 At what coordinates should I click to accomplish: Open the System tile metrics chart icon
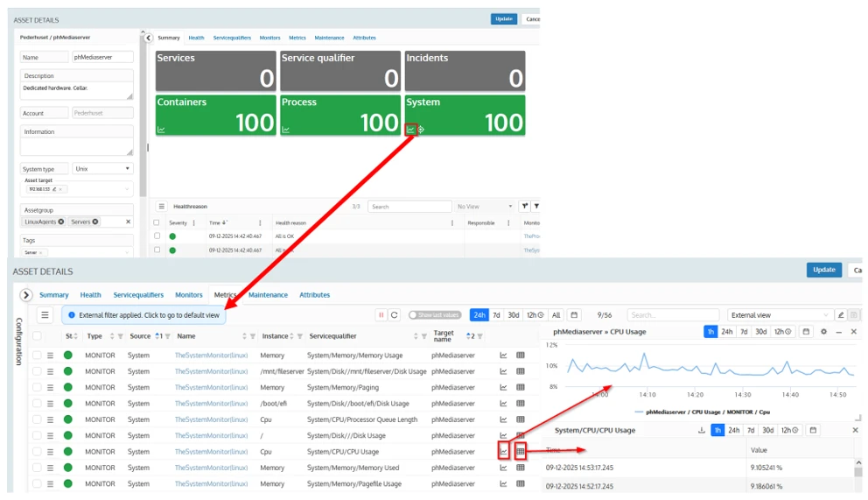click(410, 130)
